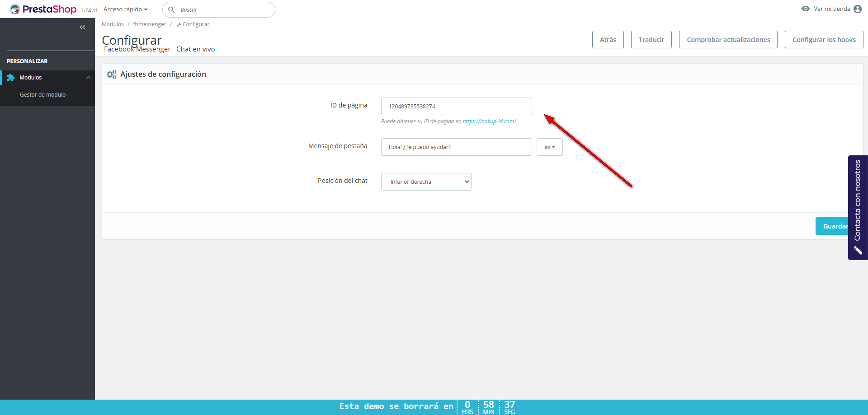Viewport: 868px width, 415px height.
Task: Click the Facebook Messenger - Chat en vivo subtitle
Action: tap(160, 49)
